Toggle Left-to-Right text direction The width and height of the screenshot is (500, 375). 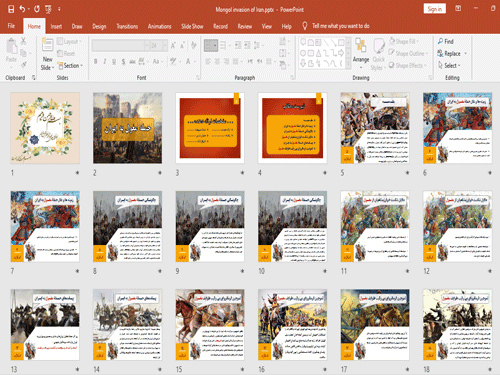tap(250, 61)
